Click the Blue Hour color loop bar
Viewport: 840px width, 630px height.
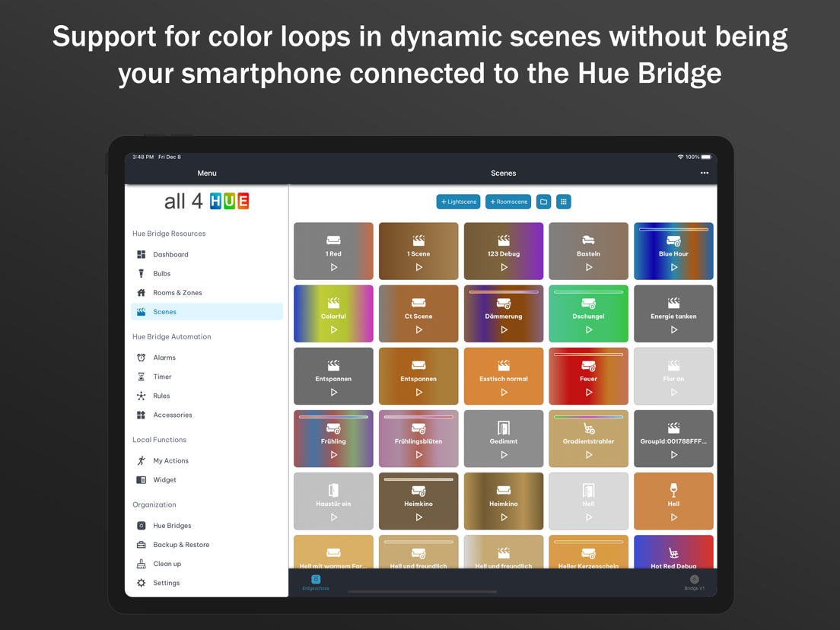[x=673, y=229]
